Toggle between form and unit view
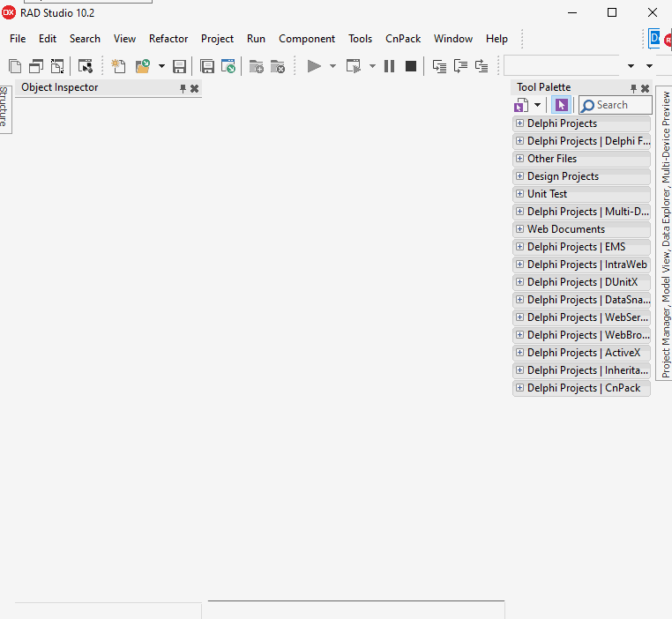Screen dimensions: 672x619 (57, 66)
